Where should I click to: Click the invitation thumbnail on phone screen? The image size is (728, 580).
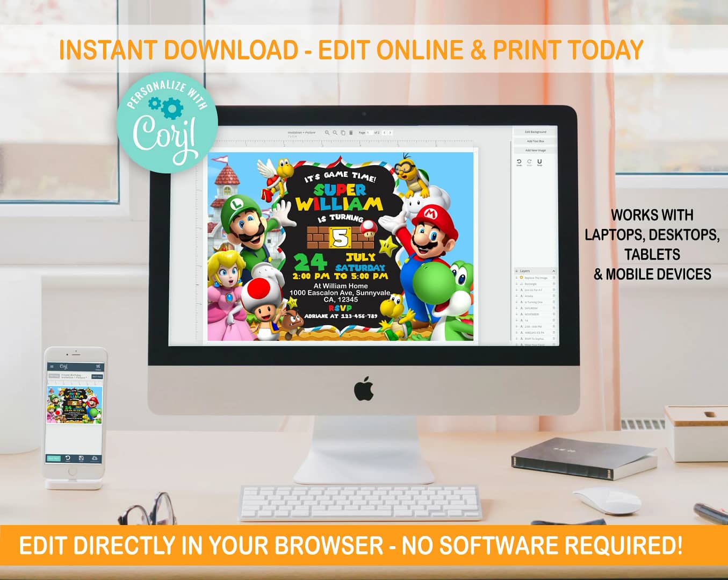click(x=75, y=404)
